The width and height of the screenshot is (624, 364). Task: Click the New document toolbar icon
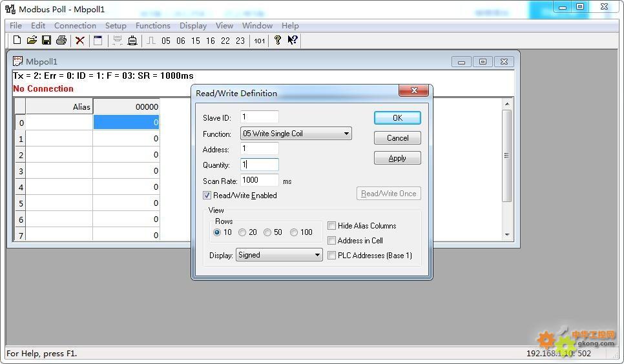pos(17,40)
